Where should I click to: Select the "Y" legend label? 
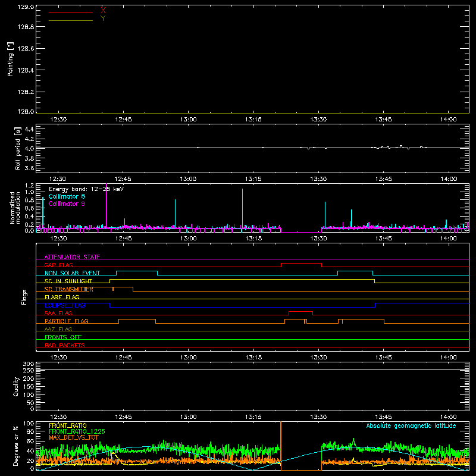(x=103, y=18)
